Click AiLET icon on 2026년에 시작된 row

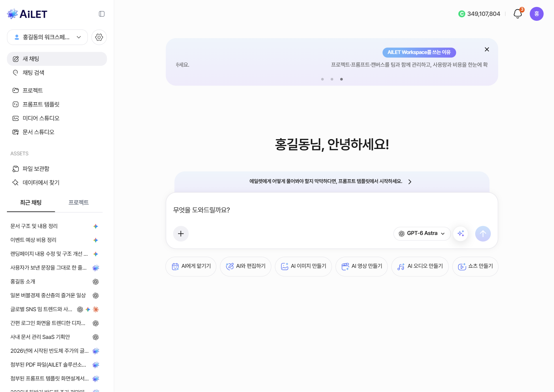(96, 351)
